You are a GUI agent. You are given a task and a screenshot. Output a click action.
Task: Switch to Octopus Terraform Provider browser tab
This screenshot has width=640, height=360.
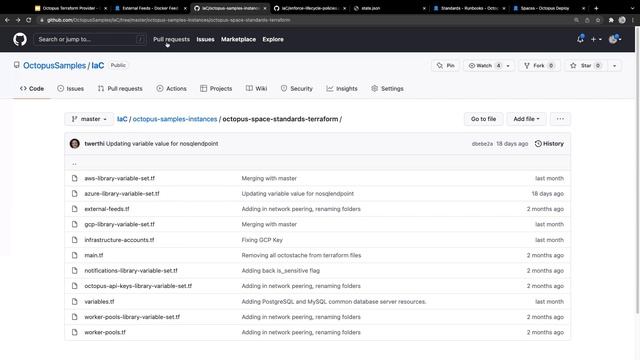tap(70, 8)
